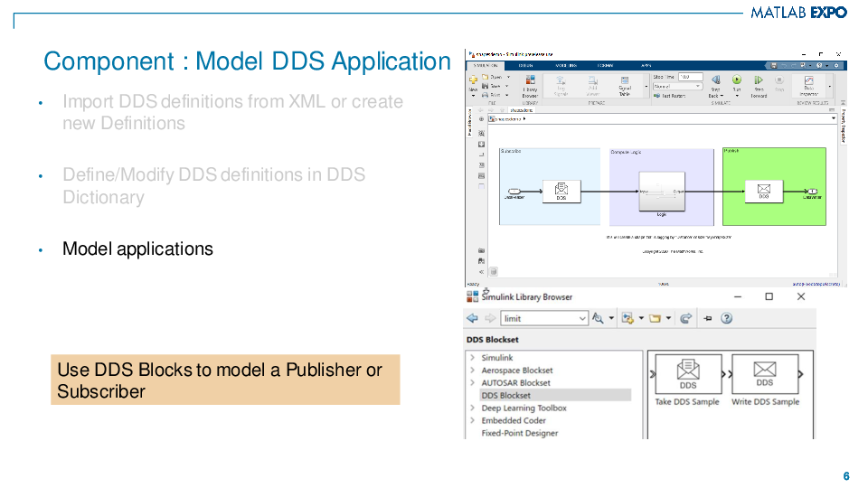Click the Property Inspector side tab
This screenshot has height=488, width=868.
pyautogui.click(x=843, y=126)
